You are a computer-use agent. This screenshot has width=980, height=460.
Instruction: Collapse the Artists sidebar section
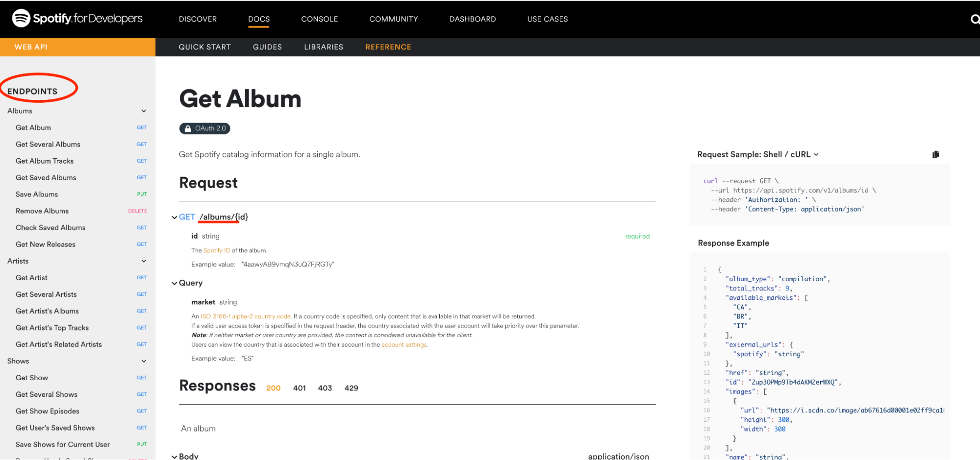point(144,261)
